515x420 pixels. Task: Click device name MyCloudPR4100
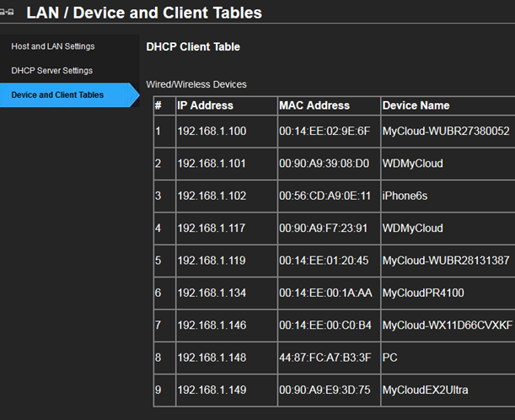pyautogui.click(x=423, y=293)
